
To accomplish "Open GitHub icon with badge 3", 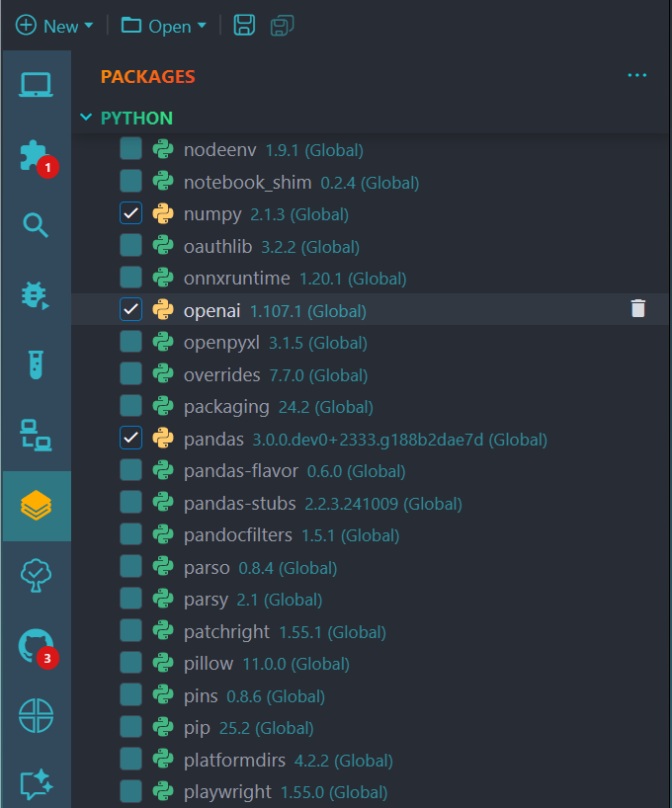I will 38,648.
